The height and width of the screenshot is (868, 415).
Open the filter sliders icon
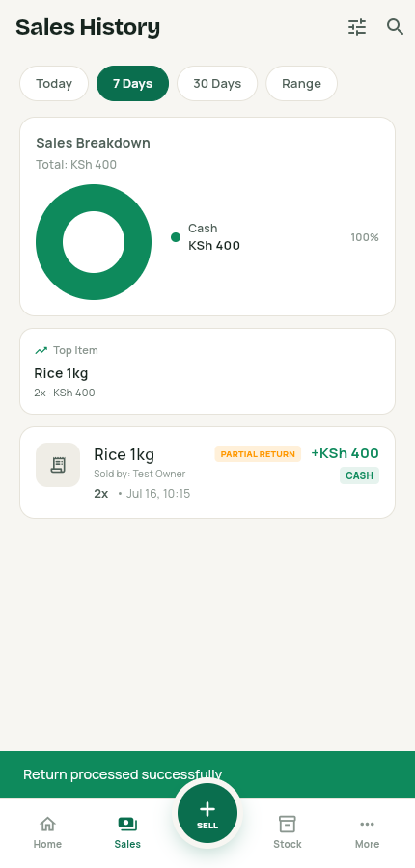click(x=357, y=27)
